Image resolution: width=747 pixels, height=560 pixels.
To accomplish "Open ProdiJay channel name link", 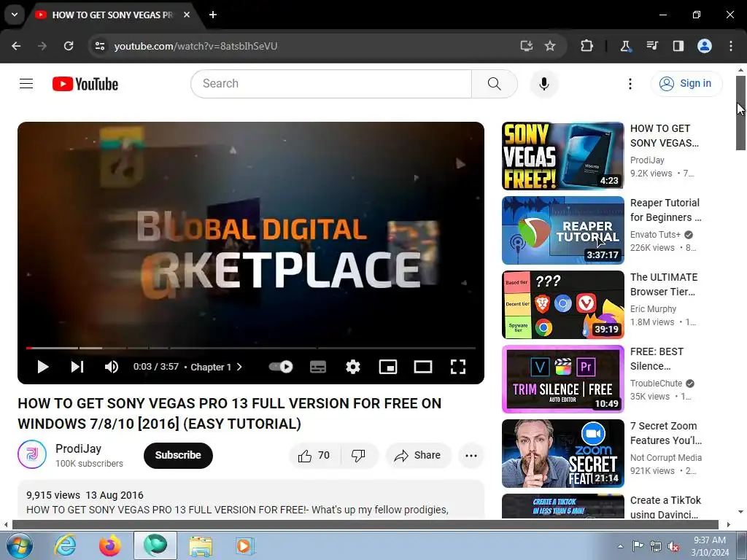I will click(78, 448).
